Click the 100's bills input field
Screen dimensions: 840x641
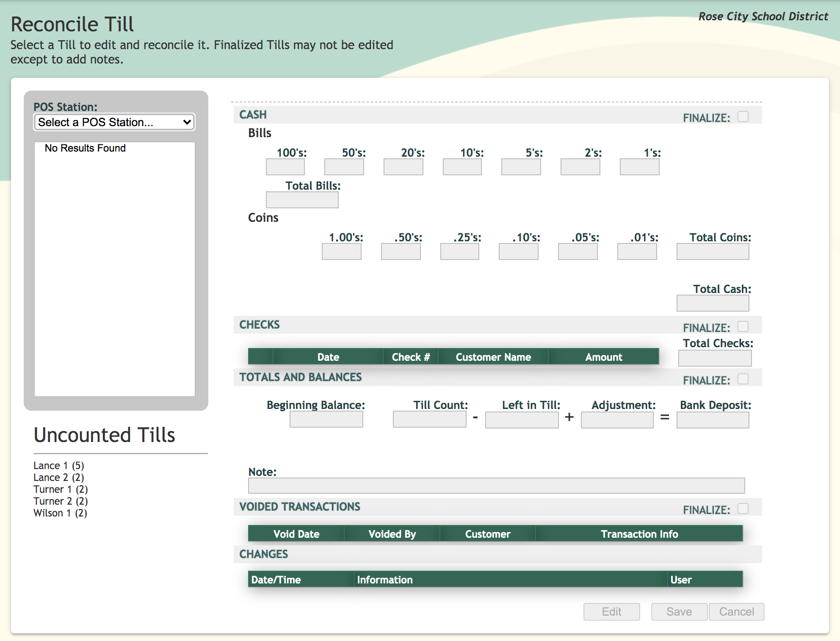pos(285,167)
